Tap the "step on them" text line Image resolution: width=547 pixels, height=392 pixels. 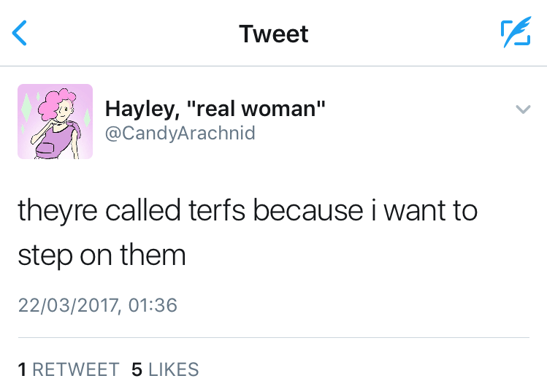click(x=102, y=255)
